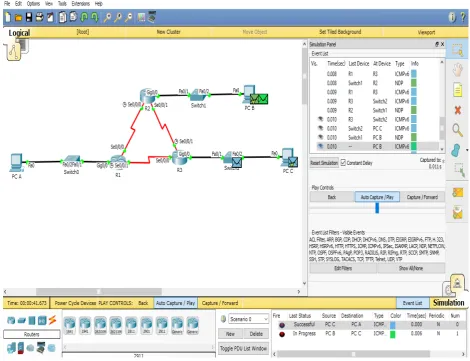Image resolution: width=470 pixels, height=361 pixels.
Task: Open the Drawing Palette toolbar icon
Action: click(142, 17)
